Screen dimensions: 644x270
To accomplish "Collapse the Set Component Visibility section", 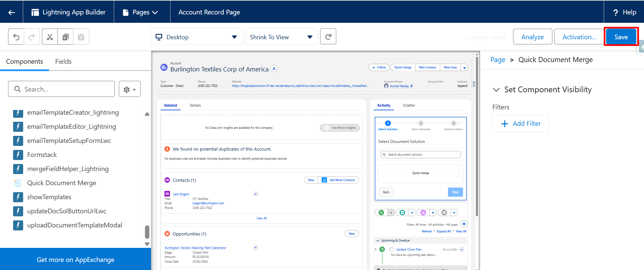I will coord(496,90).
